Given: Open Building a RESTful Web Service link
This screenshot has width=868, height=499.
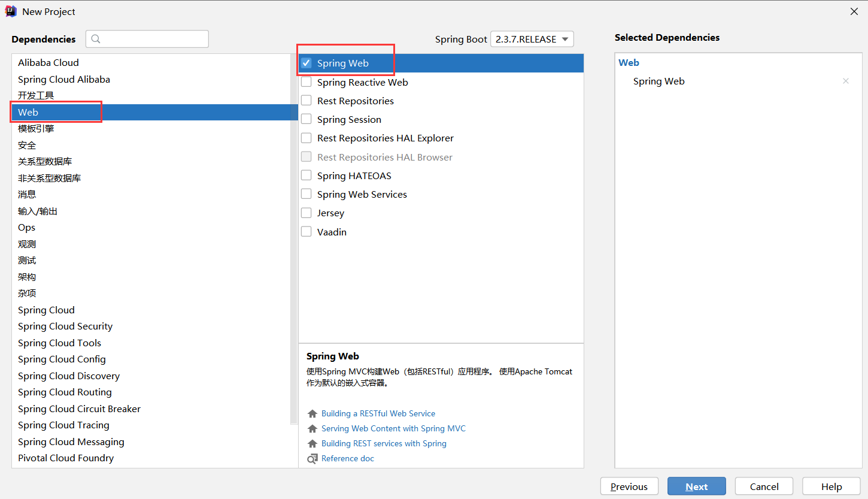Looking at the screenshot, I should (378, 413).
